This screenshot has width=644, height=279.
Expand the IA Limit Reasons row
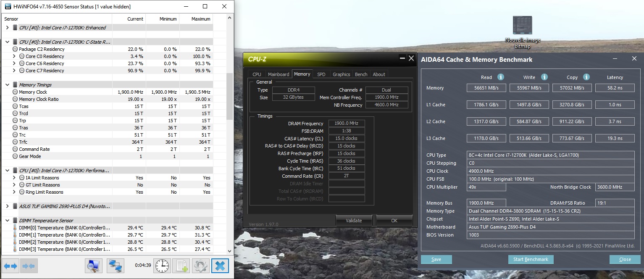(x=15, y=178)
